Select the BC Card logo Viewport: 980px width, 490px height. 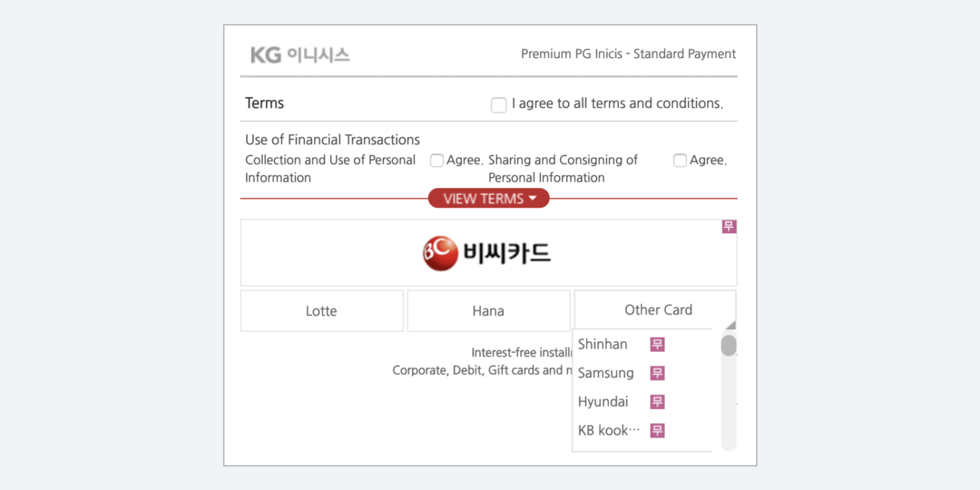tap(487, 253)
